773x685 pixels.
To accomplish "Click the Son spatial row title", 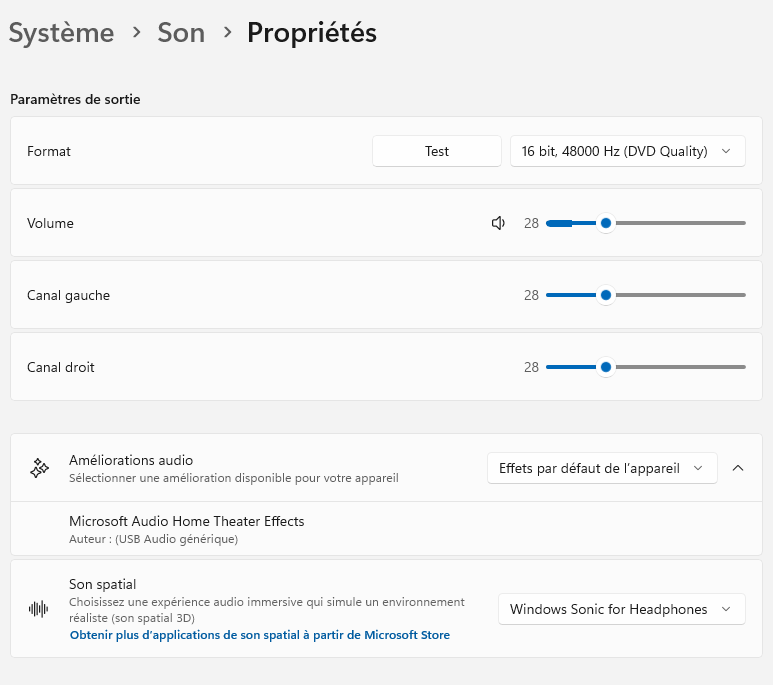I will point(102,584).
